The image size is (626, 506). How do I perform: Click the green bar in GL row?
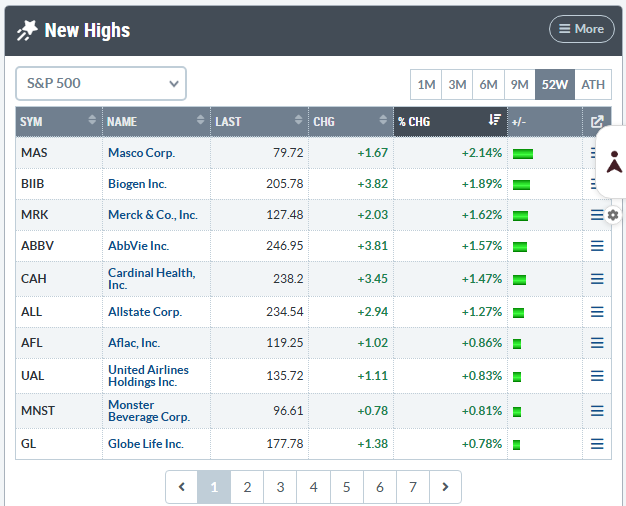coord(516,445)
